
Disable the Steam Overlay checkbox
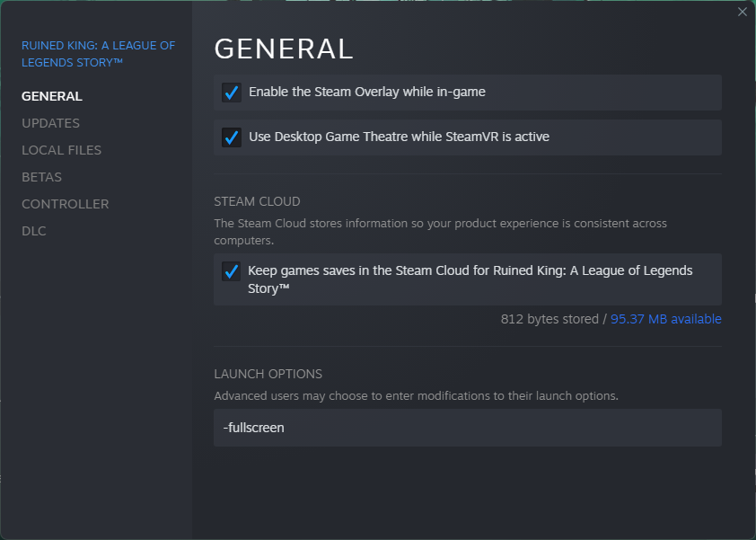232,92
